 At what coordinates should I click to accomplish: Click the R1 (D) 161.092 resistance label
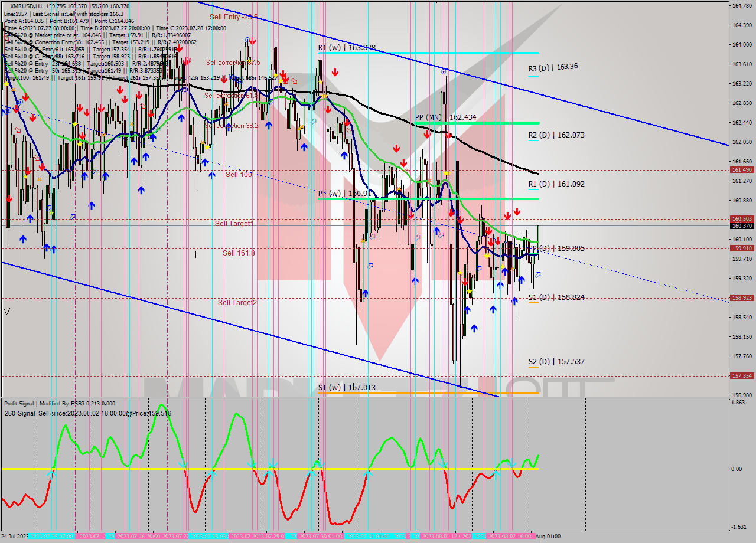(556, 184)
